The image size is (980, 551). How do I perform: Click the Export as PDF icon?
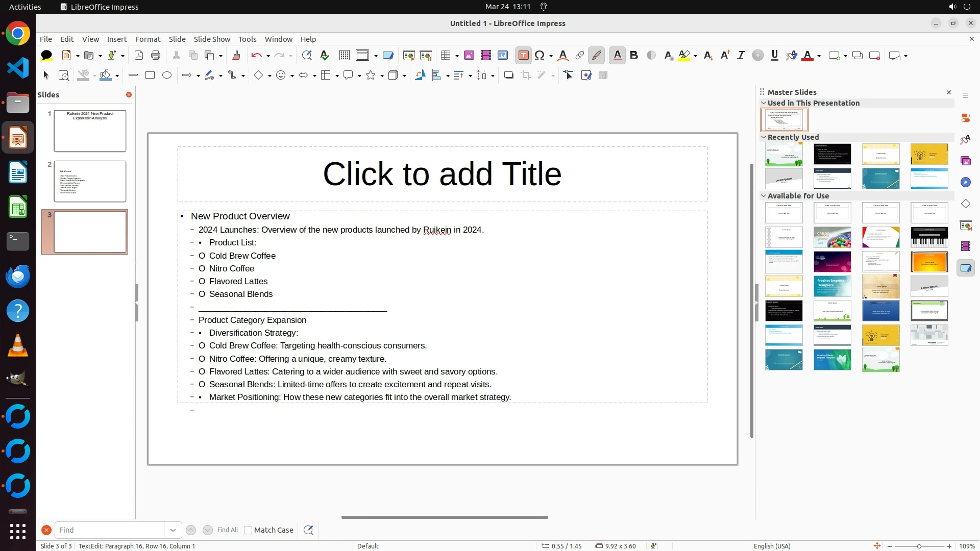pyautogui.click(x=139, y=56)
